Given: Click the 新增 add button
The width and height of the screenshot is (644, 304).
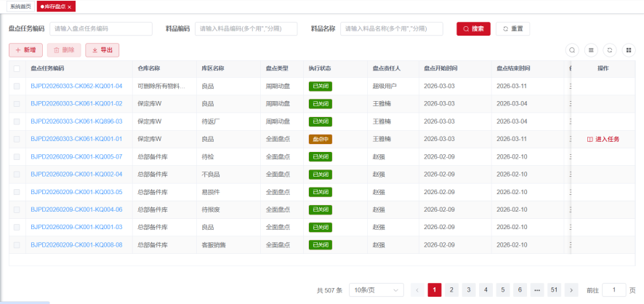Looking at the screenshot, I should (25, 50).
